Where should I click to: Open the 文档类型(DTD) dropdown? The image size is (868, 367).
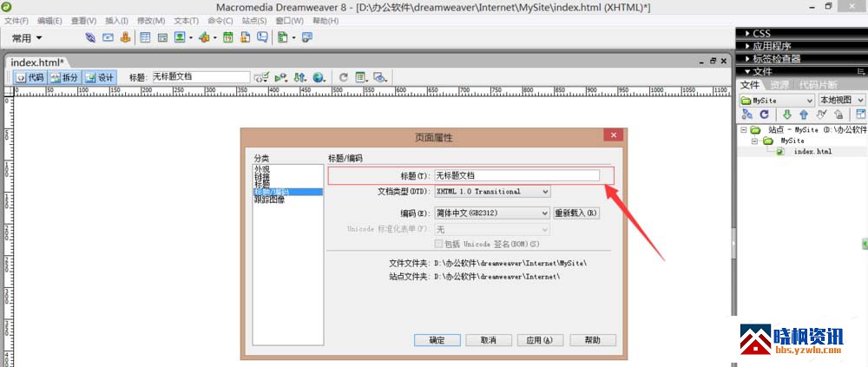coord(492,192)
